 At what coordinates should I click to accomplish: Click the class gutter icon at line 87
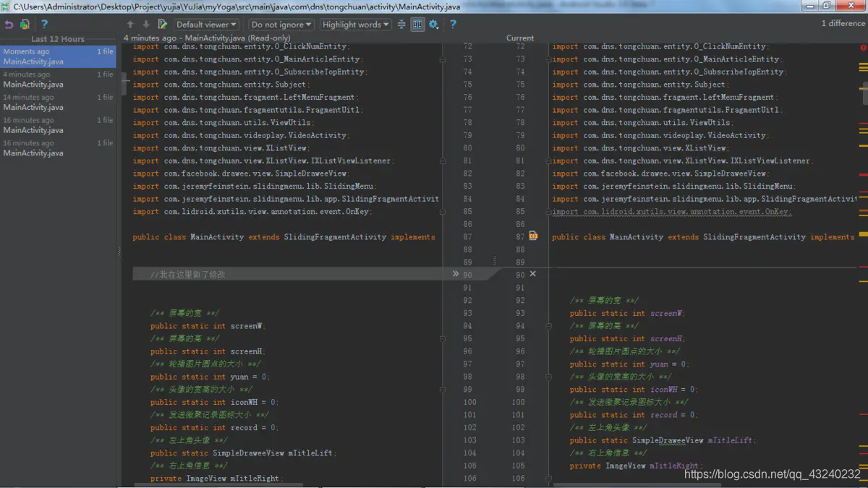[533, 236]
